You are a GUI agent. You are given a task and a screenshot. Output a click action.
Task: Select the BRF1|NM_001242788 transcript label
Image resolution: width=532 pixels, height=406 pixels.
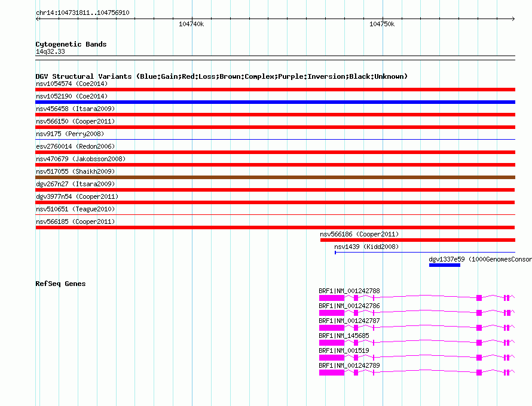349,291
